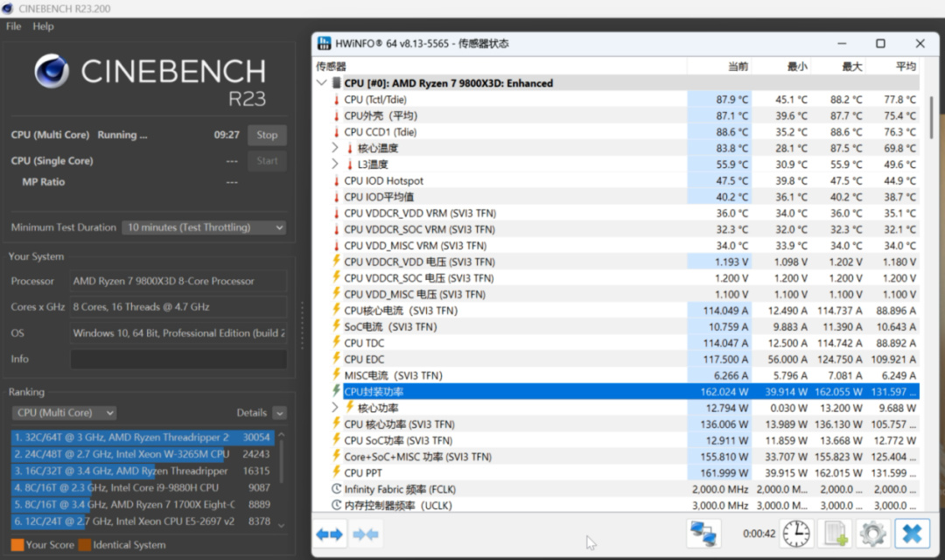Minimize the HWiNFO window
This screenshot has width=945, height=560.
click(842, 44)
